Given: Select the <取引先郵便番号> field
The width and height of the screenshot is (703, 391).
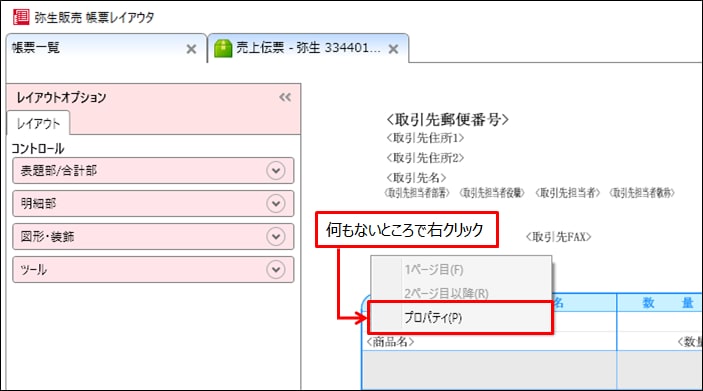Looking at the screenshot, I should coord(447,119).
